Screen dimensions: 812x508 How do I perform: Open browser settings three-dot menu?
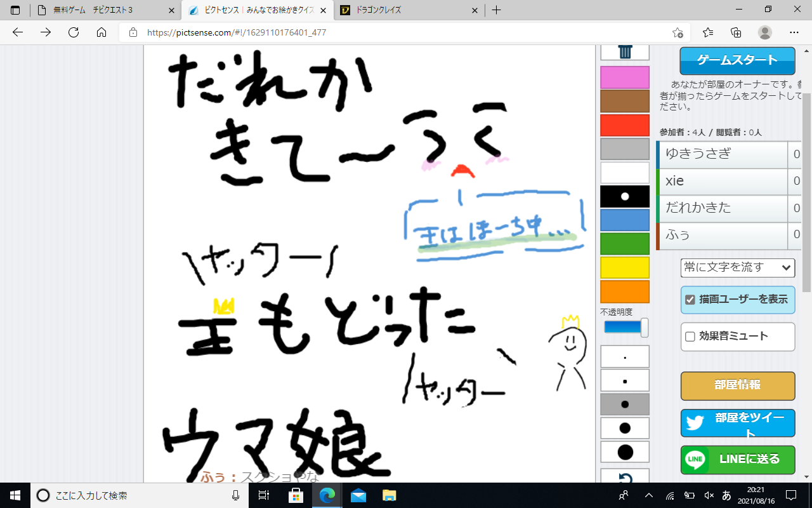(x=794, y=32)
